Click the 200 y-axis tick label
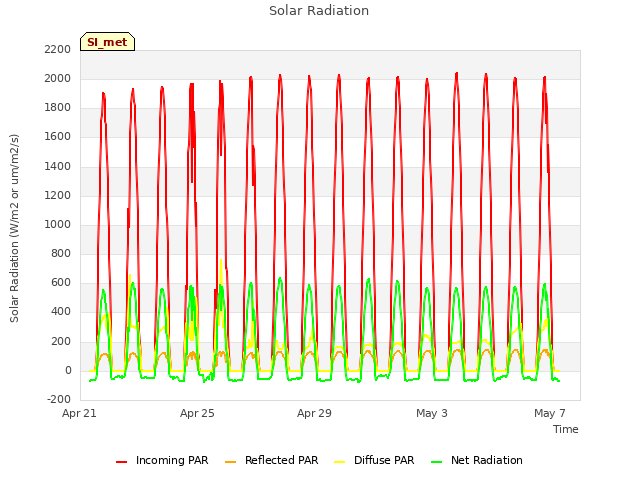This screenshot has height=480, width=640. click(x=61, y=341)
